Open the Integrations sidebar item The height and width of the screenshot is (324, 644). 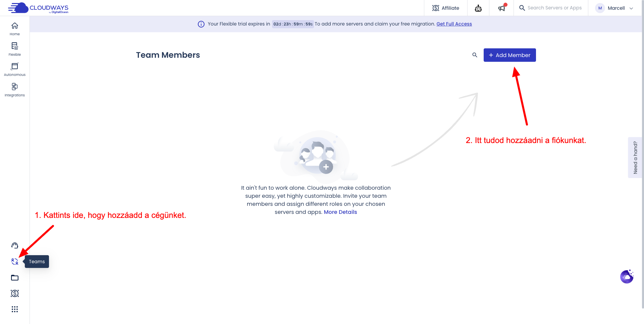pyautogui.click(x=15, y=90)
